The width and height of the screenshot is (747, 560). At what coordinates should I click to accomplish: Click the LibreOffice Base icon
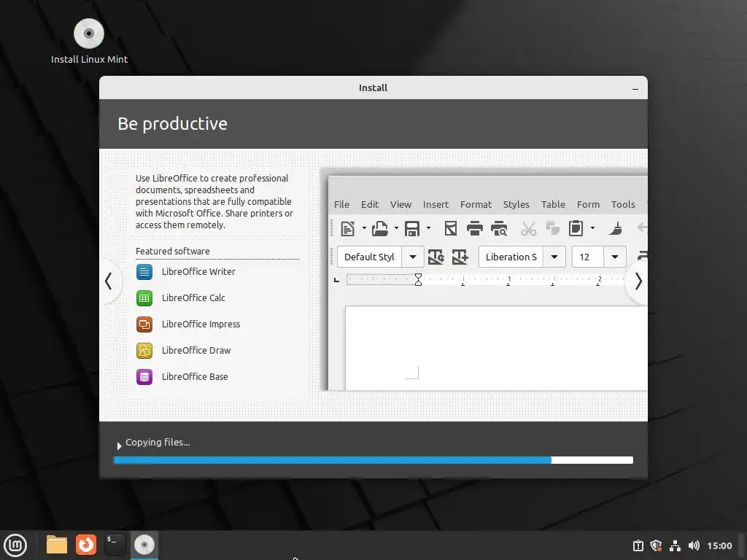pos(144,377)
